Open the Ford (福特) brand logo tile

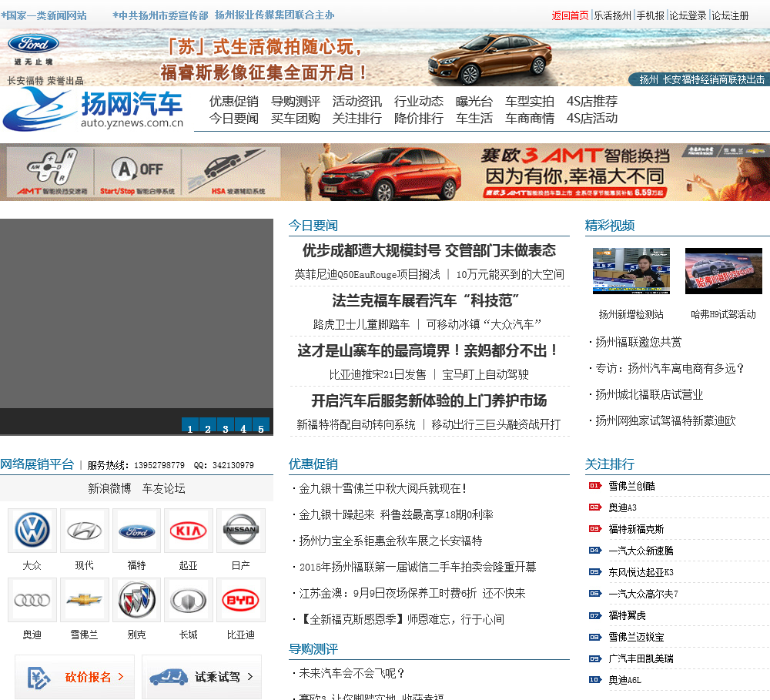(136, 531)
